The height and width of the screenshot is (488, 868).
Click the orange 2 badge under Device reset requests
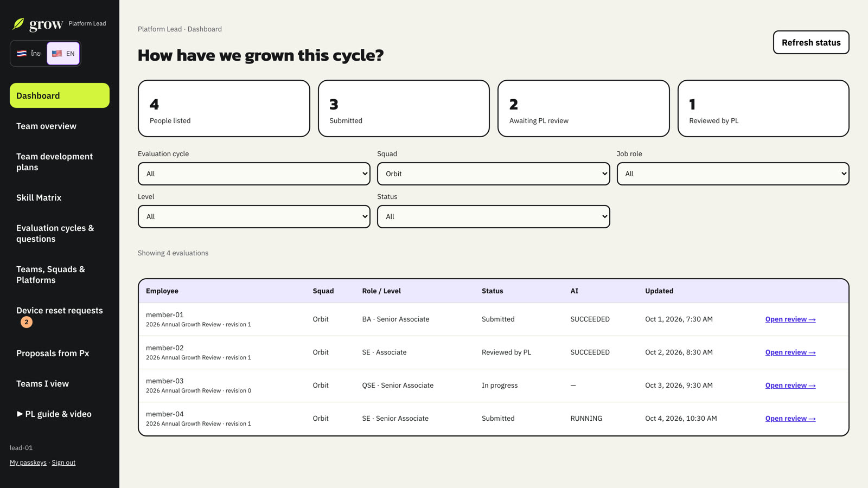26,322
